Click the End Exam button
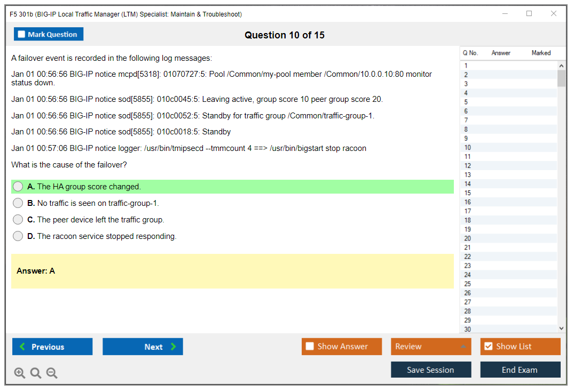Image resolution: width=574 pixels, height=392 pixels. click(520, 370)
